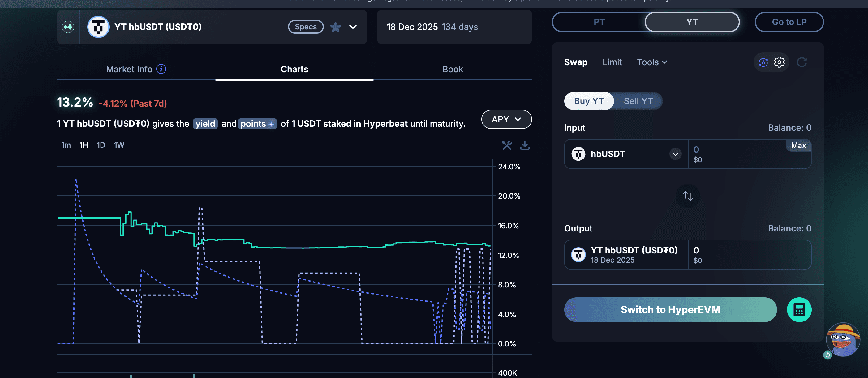Click the Switch to HyperEVM button

tap(670, 309)
